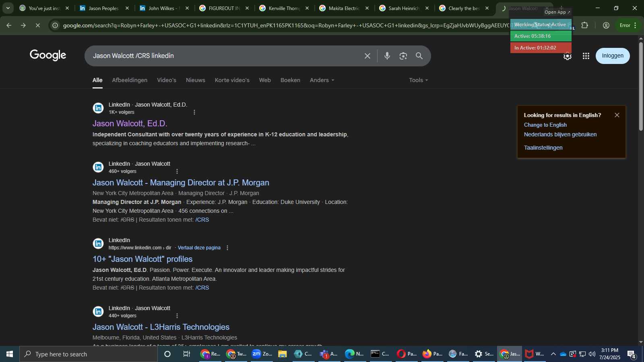
Task: Switch to the Nieuws tab
Action: (196, 80)
